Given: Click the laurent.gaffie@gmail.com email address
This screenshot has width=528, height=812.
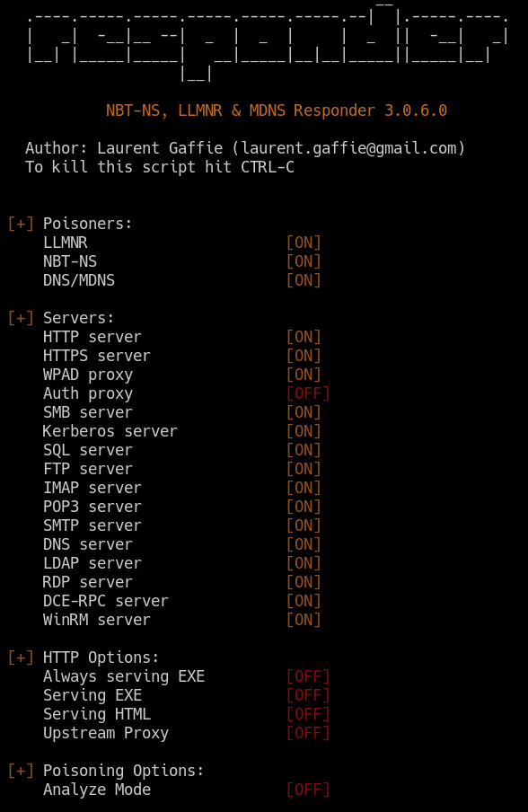Looking at the screenshot, I should pos(348,148).
